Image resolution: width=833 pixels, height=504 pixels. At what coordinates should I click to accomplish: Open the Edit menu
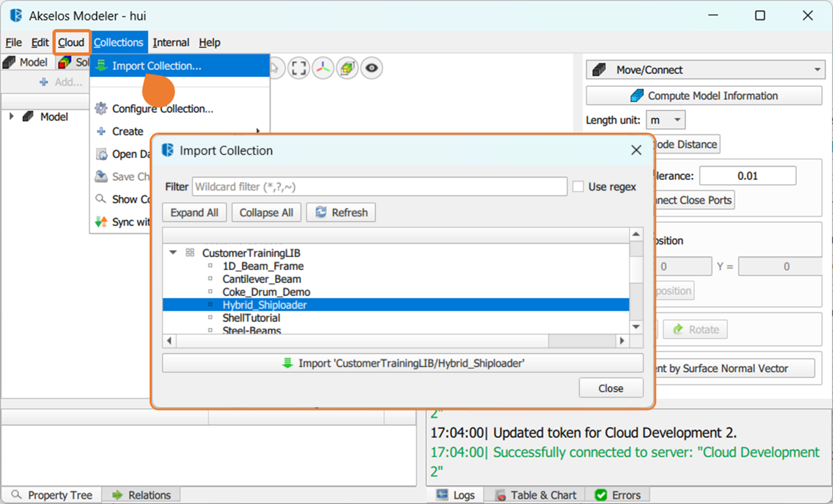[x=40, y=43]
